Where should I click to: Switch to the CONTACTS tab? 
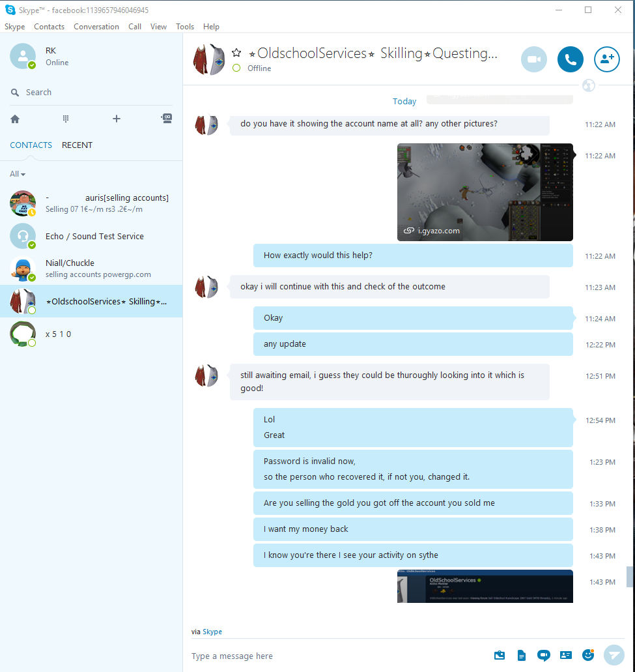(x=31, y=145)
